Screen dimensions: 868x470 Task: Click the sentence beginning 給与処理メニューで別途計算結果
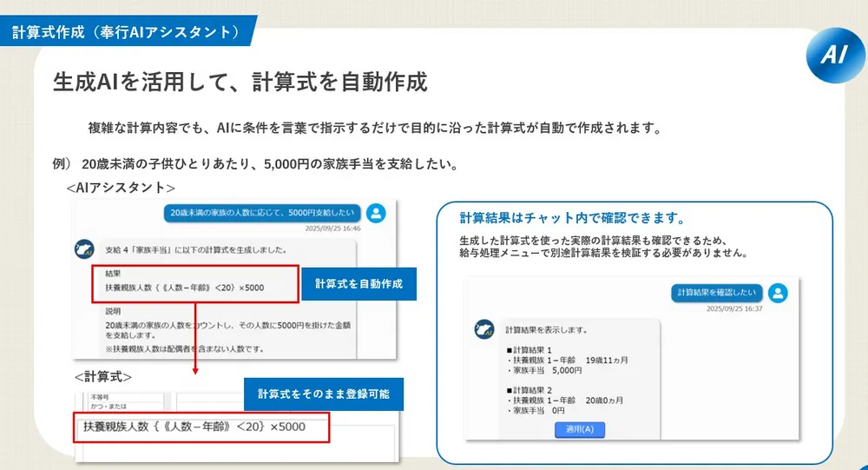(604, 253)
